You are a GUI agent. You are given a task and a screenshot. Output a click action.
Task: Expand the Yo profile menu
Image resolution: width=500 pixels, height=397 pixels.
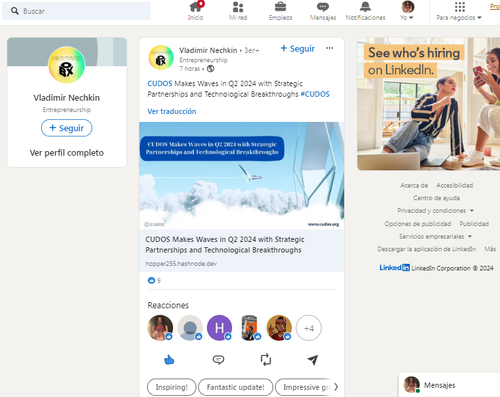(x=407, y=11)
